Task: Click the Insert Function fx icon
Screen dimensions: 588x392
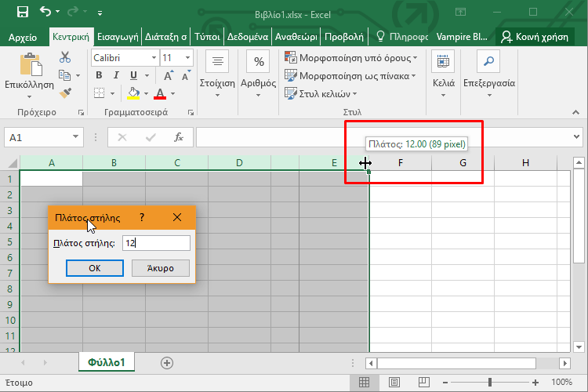Action: [179, 137]
